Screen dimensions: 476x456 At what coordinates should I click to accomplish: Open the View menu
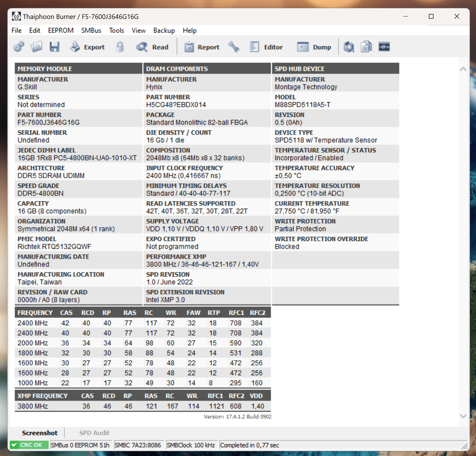point(139,30)
